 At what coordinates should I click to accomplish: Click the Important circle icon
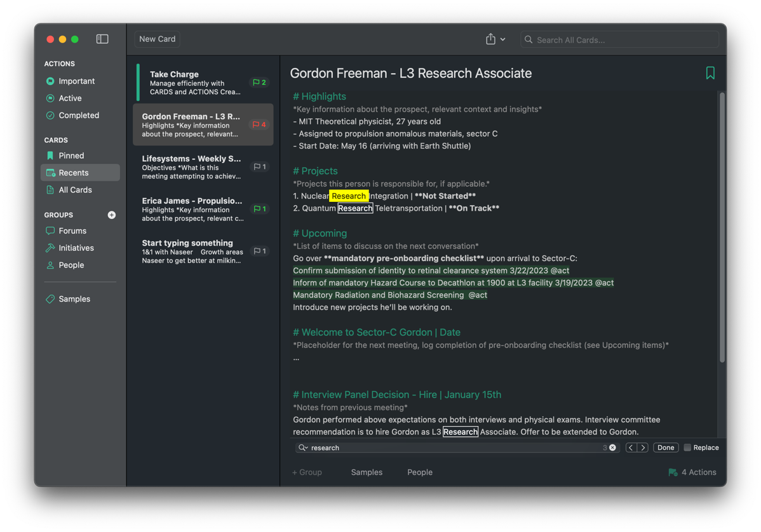pyautogui.click(x=50, y=81)
